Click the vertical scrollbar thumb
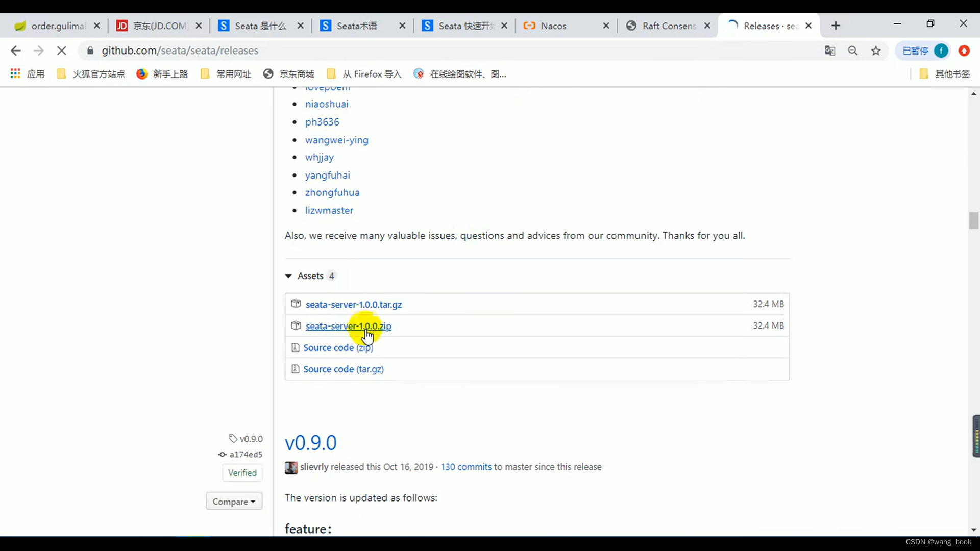This screenshot has height=551, width=980. point(974,220)
